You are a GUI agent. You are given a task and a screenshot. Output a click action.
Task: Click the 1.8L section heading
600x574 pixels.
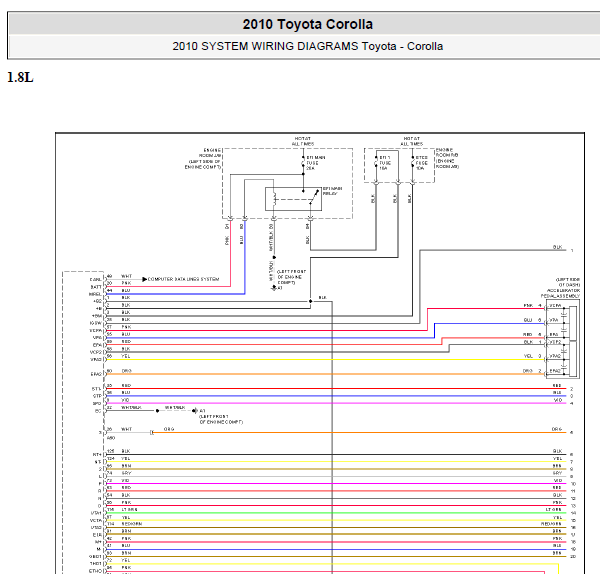[x=20, y=77]
